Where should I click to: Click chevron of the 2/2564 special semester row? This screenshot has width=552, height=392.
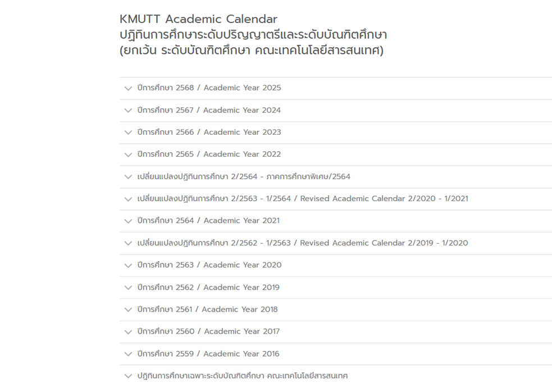(x=128, y=177)
